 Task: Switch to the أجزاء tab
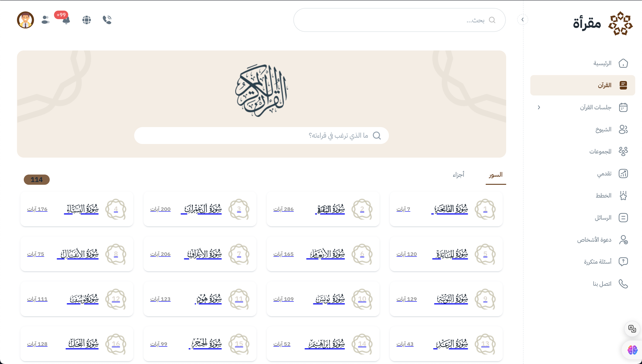[x=458, y=175]
